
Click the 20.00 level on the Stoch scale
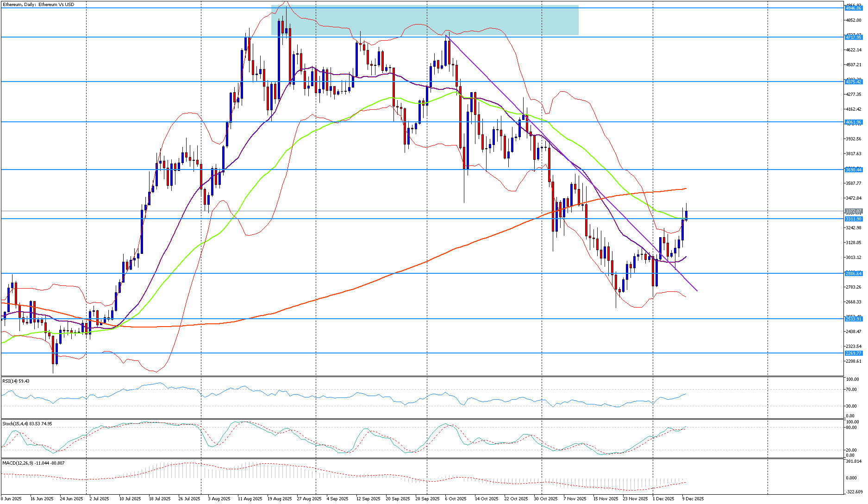tap(852, 450)
